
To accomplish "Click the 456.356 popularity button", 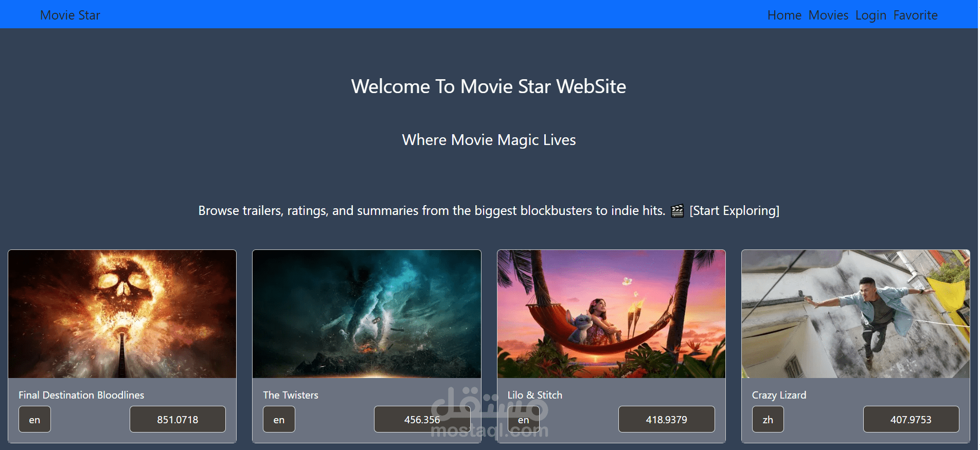I will (422, 419).
